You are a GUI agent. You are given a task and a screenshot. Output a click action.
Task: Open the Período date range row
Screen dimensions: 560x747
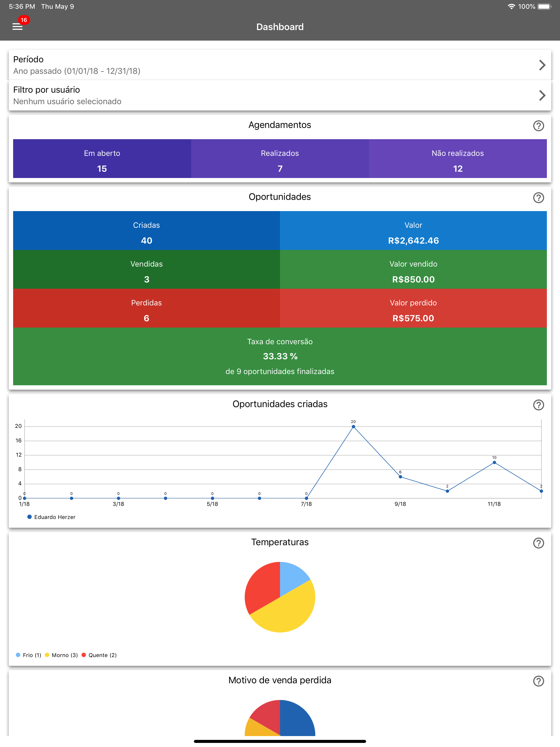point(280,65)
